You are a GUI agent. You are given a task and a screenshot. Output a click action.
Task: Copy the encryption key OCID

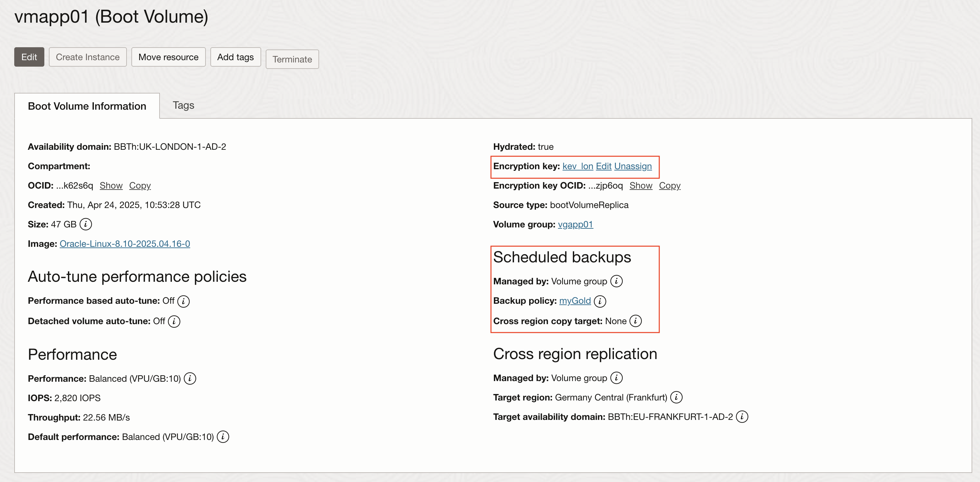click(670, 185)
